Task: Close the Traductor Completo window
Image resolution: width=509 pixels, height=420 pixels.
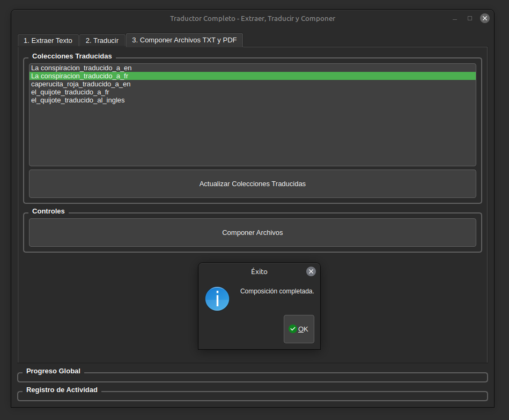Action: [485, 18]
